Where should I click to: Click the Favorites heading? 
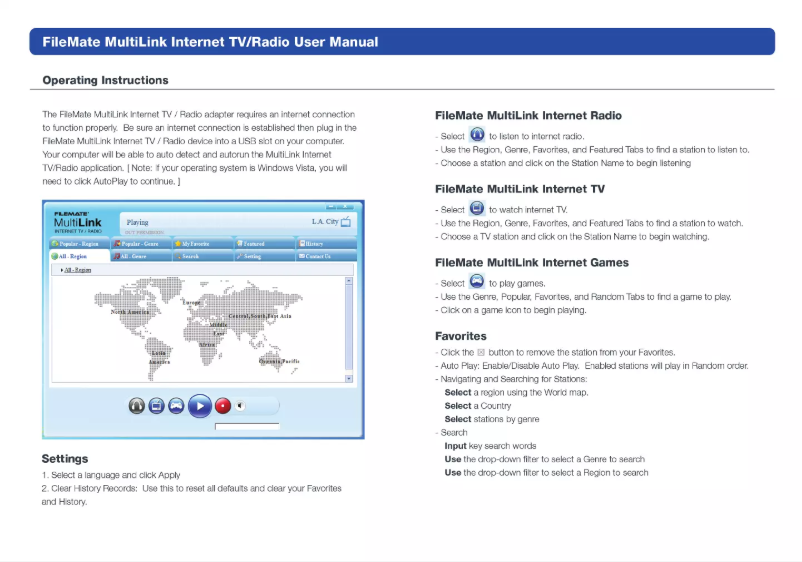pos(461,336)
